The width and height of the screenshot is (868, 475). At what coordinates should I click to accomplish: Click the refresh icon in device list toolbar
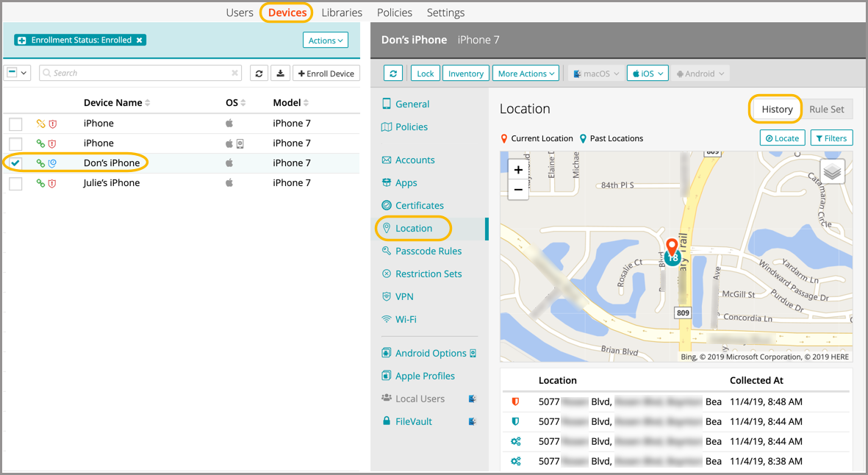click(x=259, y=74)
